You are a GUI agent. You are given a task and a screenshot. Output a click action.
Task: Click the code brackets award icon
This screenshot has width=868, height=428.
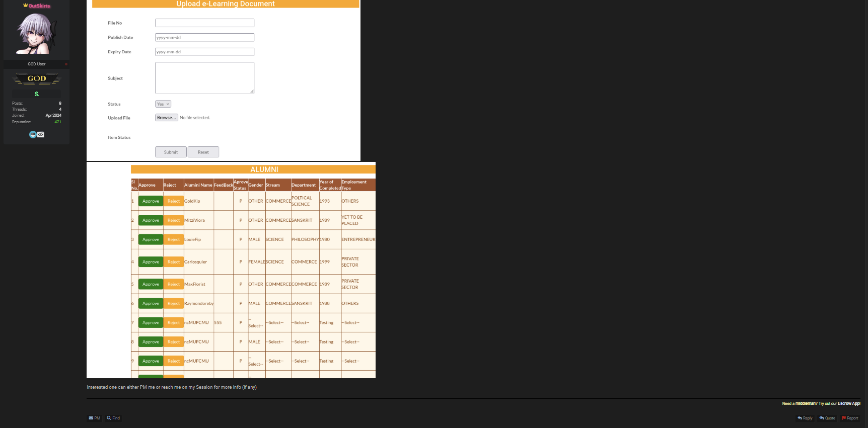point(41,135)
